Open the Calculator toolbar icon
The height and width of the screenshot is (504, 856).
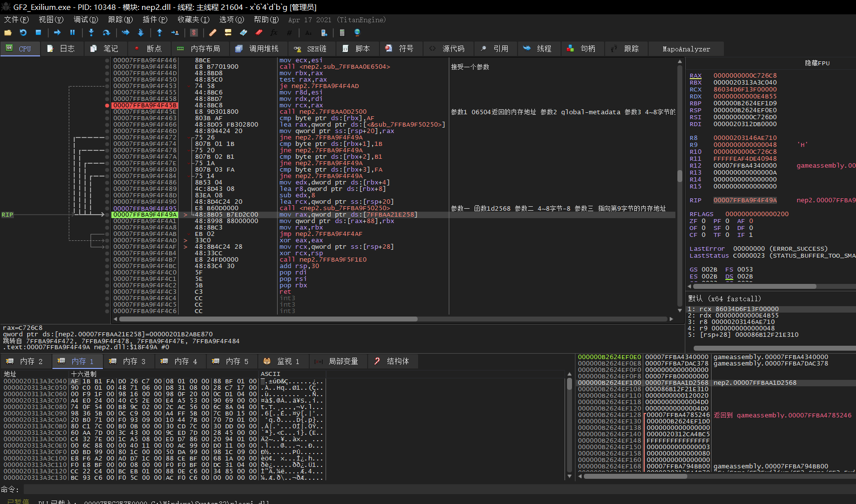pyautogui.click(x=342, y=33)
